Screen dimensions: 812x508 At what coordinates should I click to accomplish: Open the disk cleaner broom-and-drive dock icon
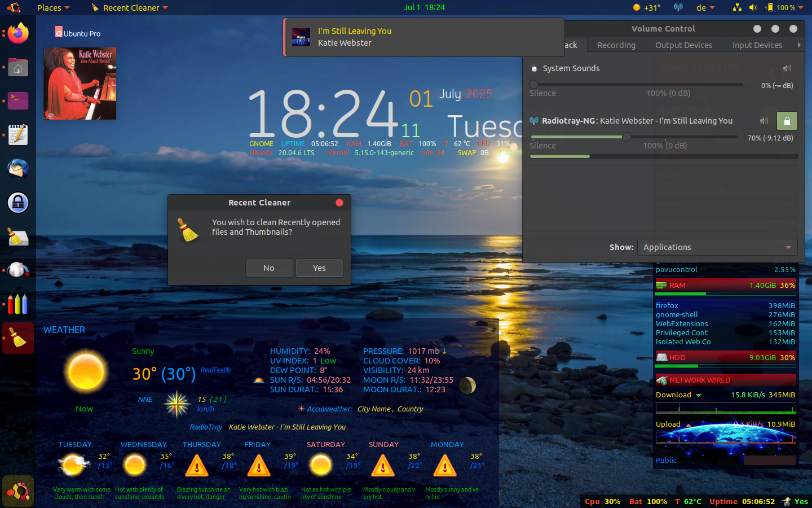[18, 237]
